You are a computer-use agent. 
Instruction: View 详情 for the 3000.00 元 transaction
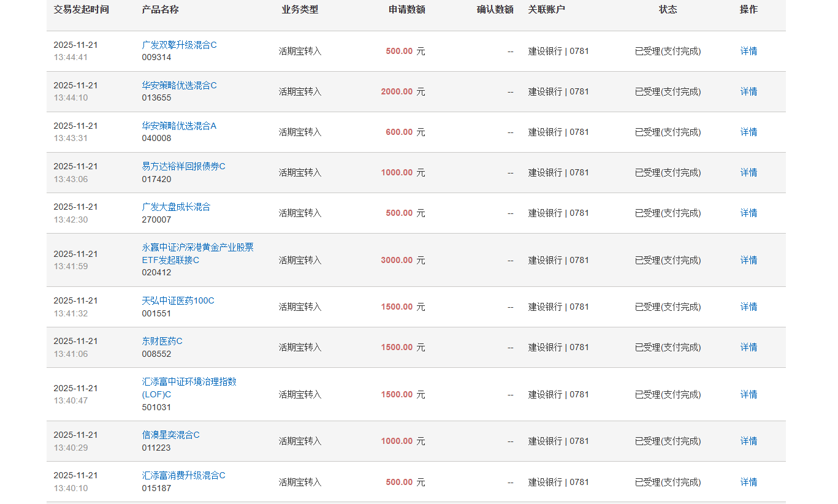tap(748, 260)
